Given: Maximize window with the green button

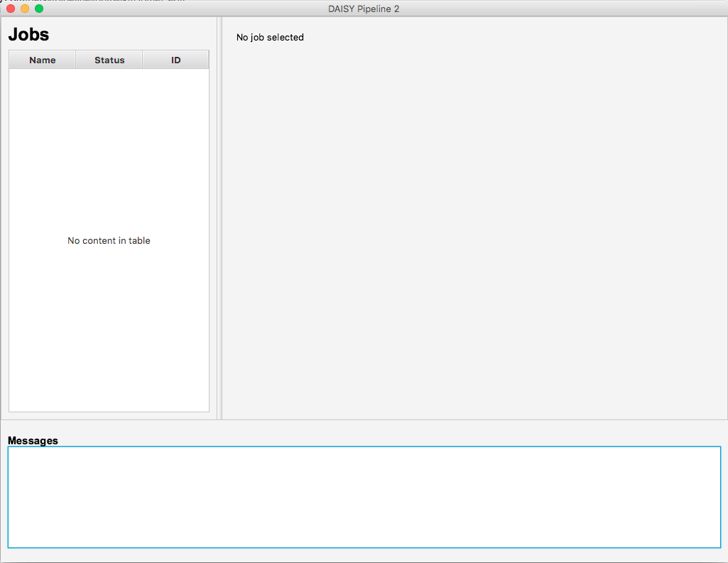Looking at the screenshot, I should point(39,9).
